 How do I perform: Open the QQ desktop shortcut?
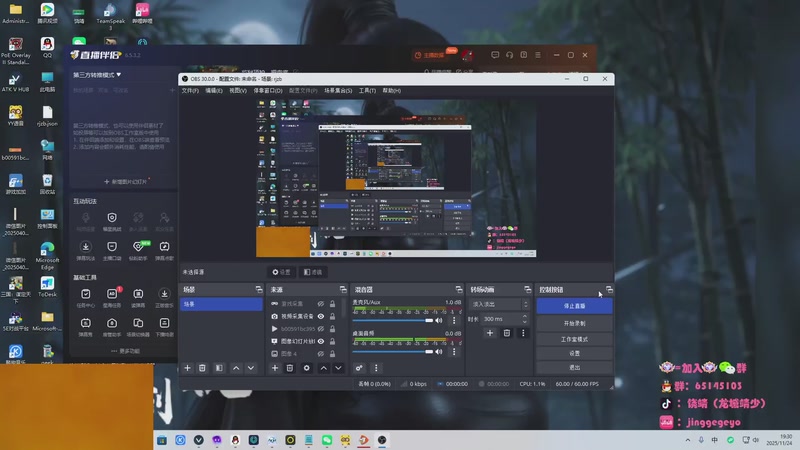point(47,48)
